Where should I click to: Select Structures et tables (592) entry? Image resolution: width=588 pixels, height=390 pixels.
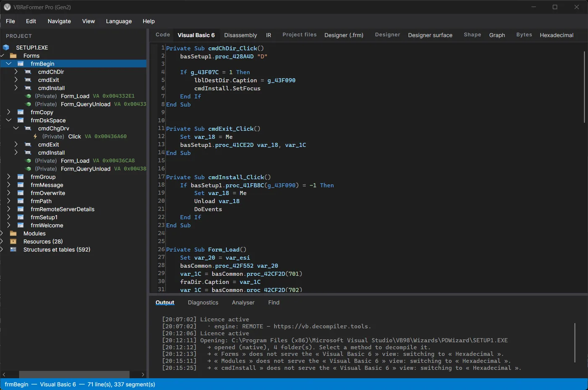[57, 250]
